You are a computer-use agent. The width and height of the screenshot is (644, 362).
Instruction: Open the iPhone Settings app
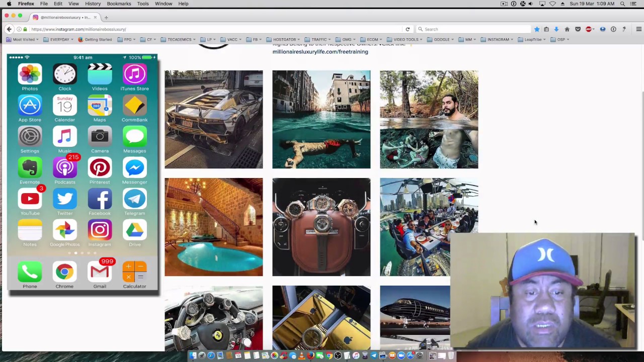tap(30, 137)
